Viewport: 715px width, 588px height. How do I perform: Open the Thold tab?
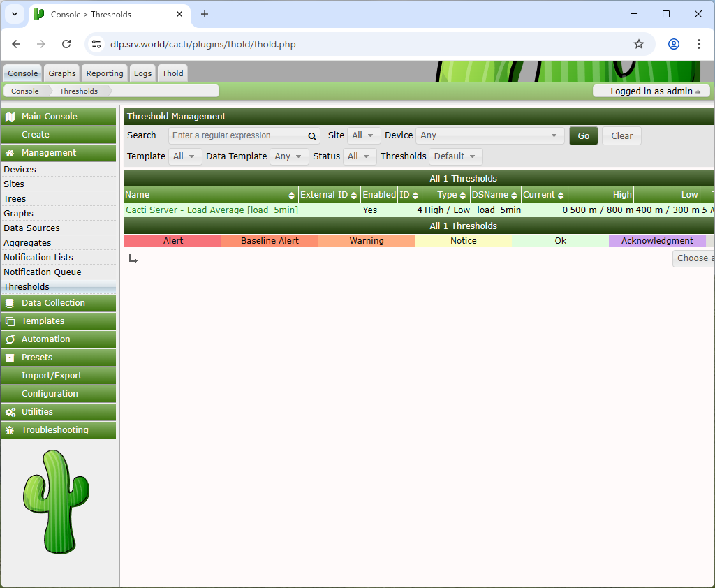[x=172, y=73]
